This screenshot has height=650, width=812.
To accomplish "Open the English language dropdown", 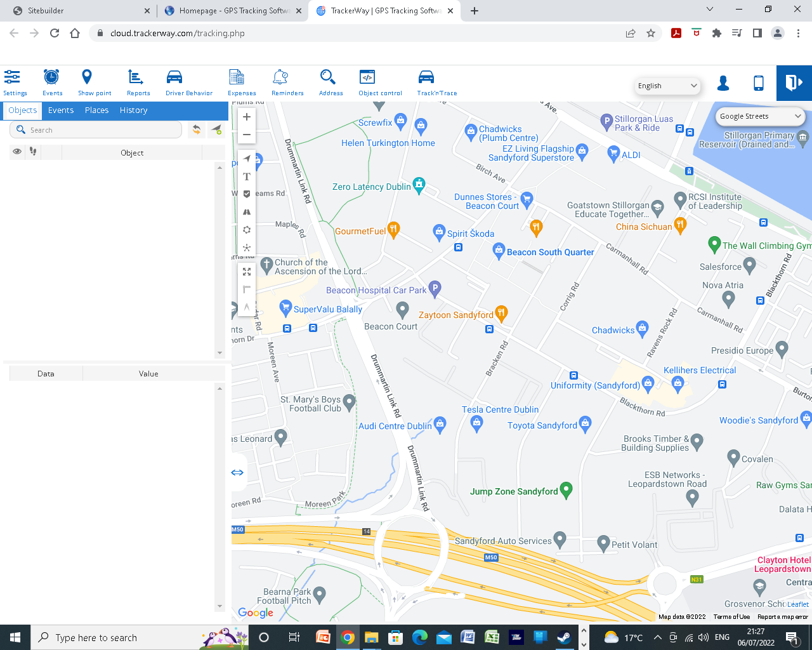I will [667, 86].
